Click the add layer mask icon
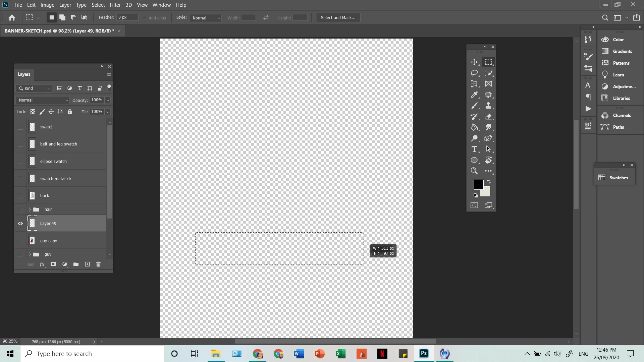 tap(53, 264)
